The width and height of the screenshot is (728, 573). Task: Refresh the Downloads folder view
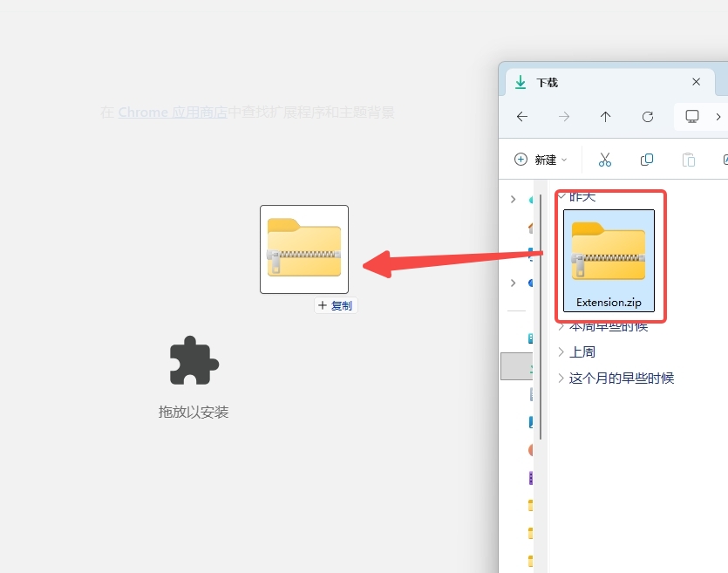pos(647,117)
